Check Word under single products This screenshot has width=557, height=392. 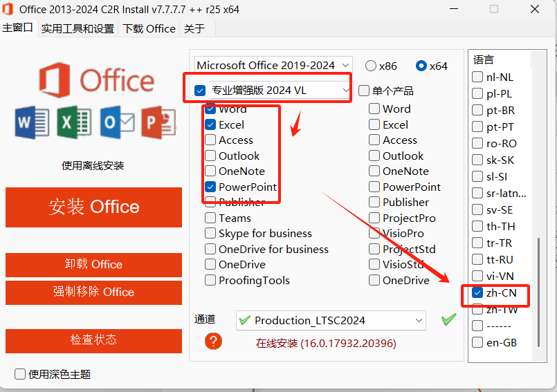tap(374, 109)
